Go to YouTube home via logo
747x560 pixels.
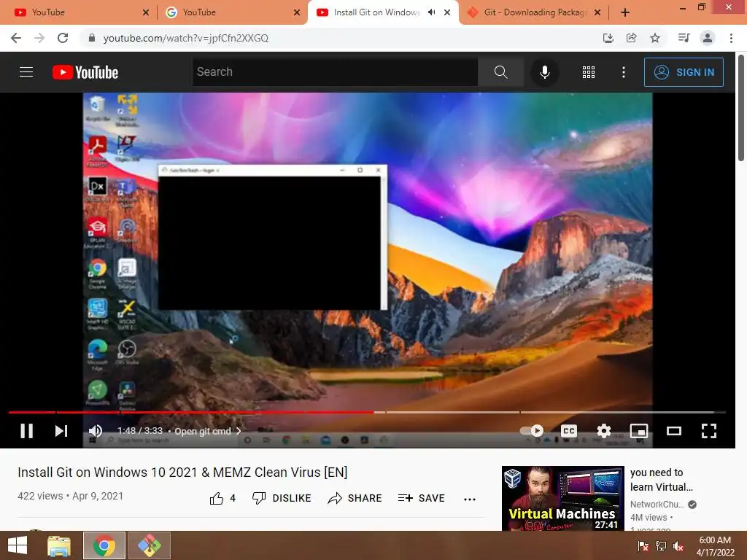point(85,72)
